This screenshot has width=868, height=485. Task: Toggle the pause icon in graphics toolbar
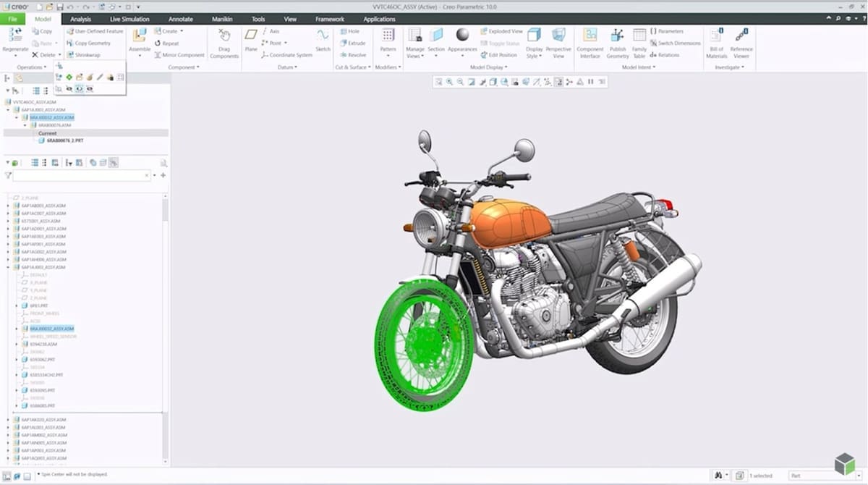591,82
